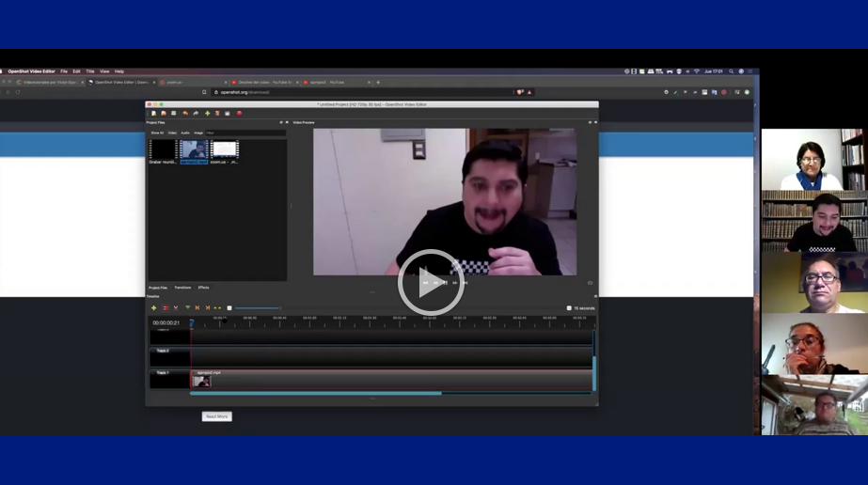868x485 pixels.
Task: Open the View menu in menu bar
Action: click(104, 71)
